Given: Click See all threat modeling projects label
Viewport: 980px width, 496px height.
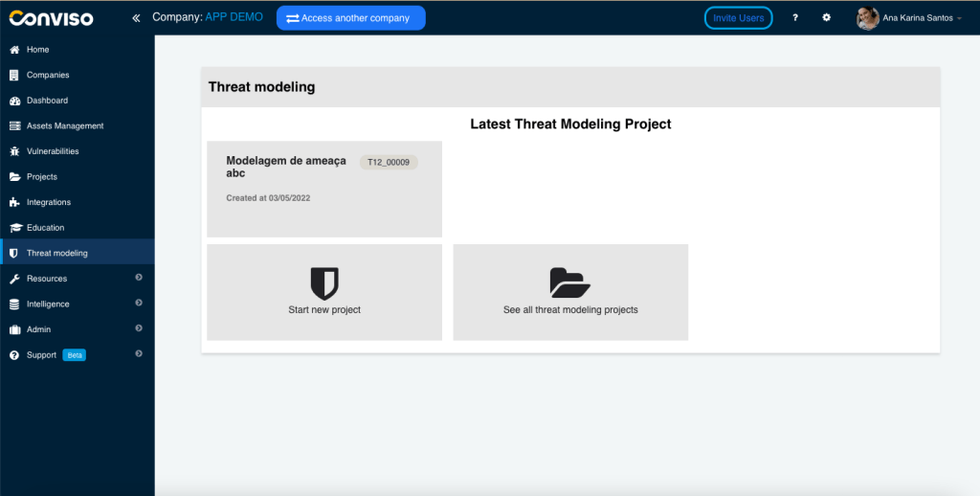Looking at the screenshot, I should pyautogui.click(x=570, y=309).
